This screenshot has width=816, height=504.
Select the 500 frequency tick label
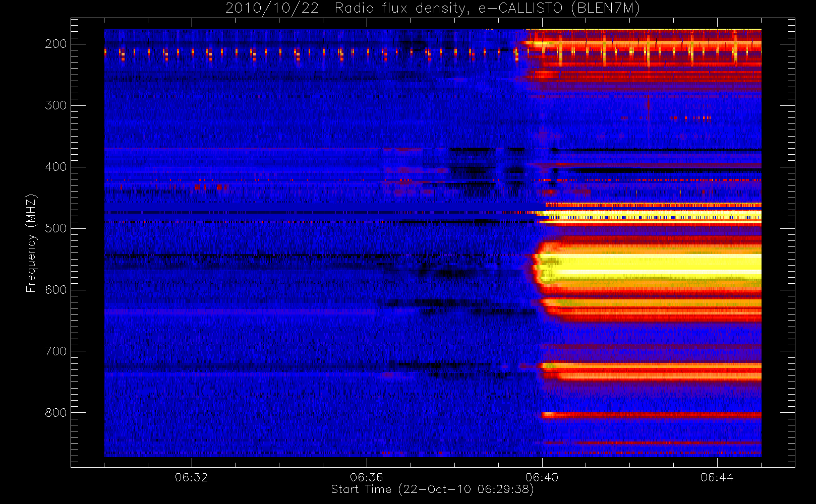[x=56, y=228]
